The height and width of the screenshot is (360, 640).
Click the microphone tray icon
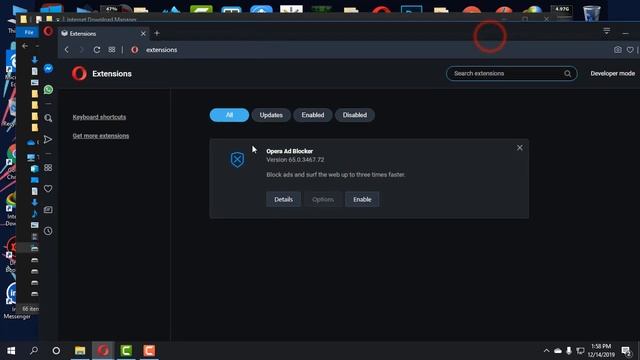(x=569, y=351)
